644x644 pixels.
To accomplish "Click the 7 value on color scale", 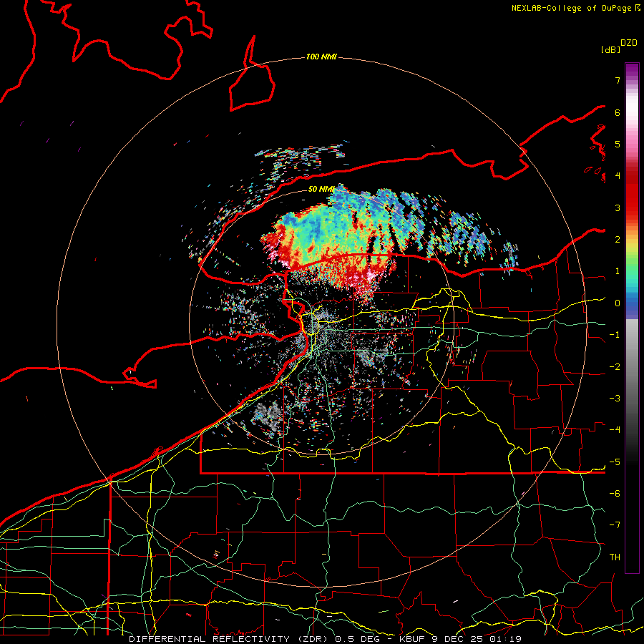I will pos(618,80).
